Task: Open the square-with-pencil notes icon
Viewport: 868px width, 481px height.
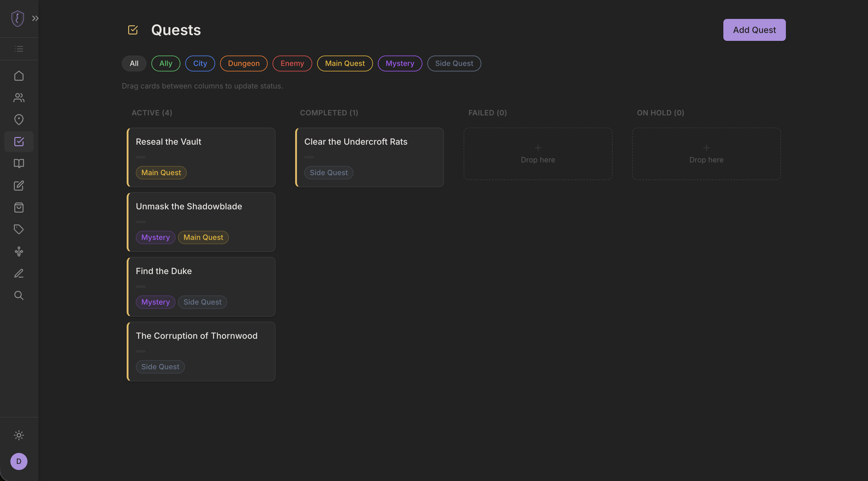Action: (19, 185)
